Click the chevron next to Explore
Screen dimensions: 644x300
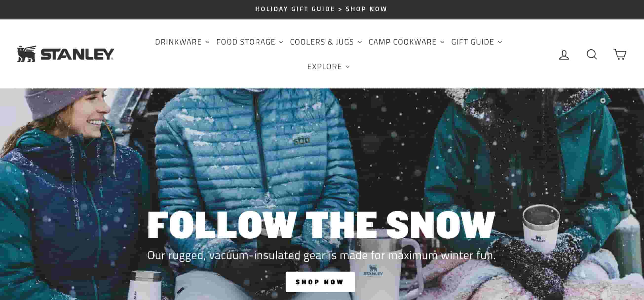pos(347,67)
